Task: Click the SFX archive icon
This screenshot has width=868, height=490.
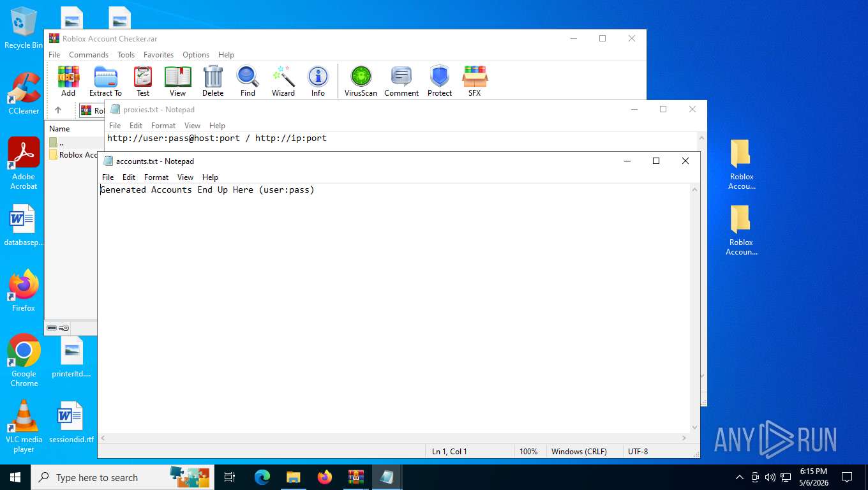Action: click(x=474, y=81)
